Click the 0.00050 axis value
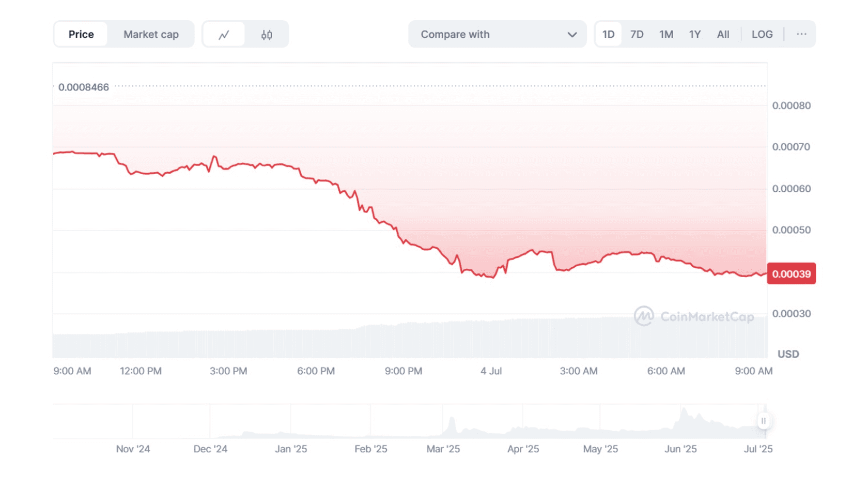 pyautogui.click(x=791, y=230)
